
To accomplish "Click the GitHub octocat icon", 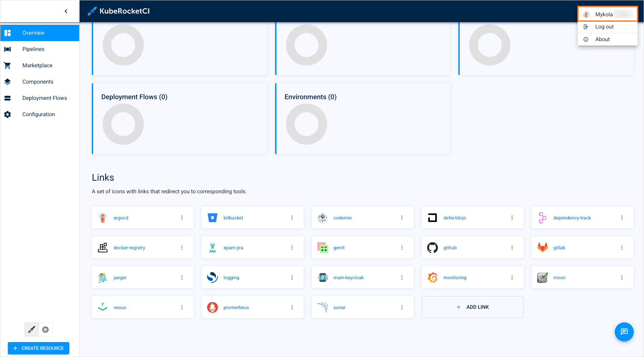I will click(x=433, y=248).
